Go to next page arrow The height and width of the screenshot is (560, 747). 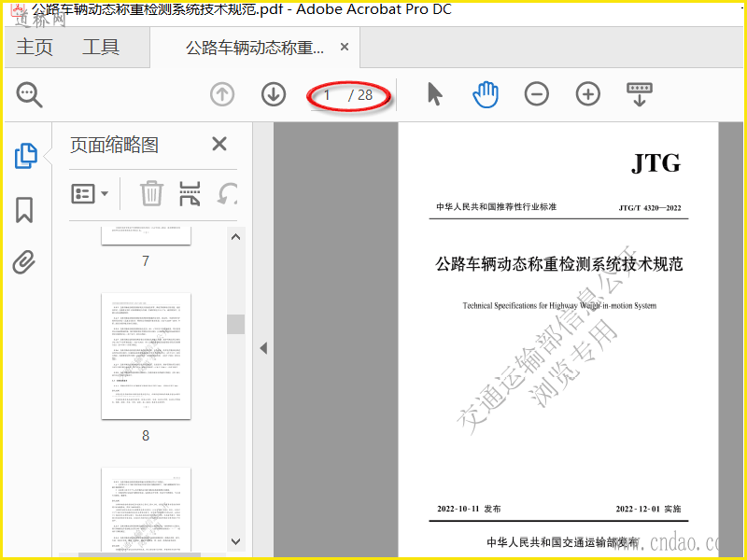pyautogui.click(x=274, y=94)
